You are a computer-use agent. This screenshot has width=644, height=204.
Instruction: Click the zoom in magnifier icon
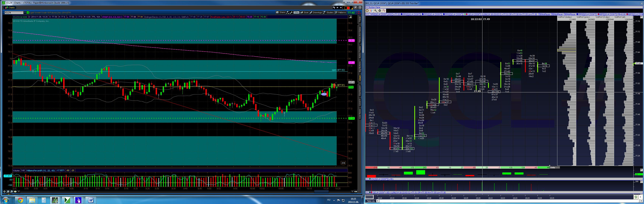pyautogui.click(x=8, y=192)
